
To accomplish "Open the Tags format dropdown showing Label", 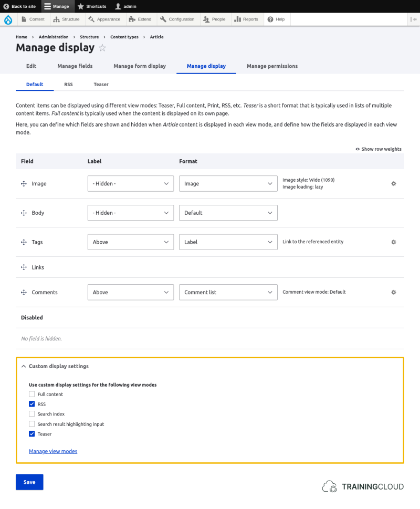I will 228,242.
